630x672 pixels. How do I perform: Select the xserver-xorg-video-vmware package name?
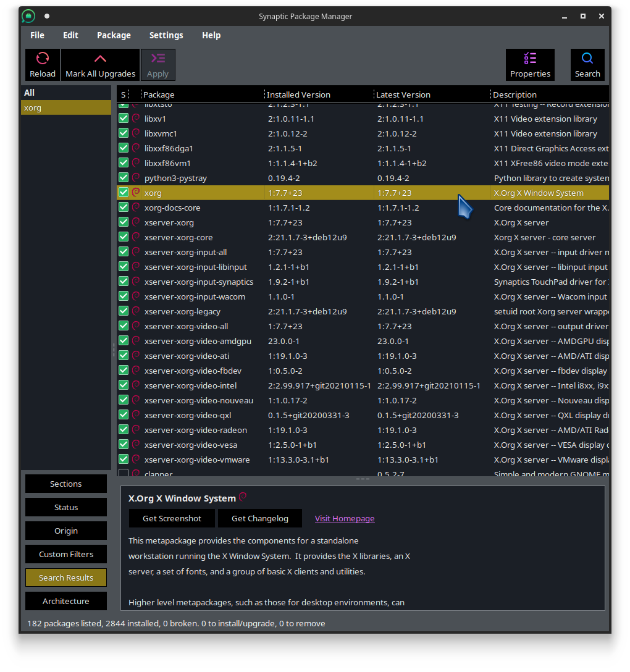click(x=197, y=460)
